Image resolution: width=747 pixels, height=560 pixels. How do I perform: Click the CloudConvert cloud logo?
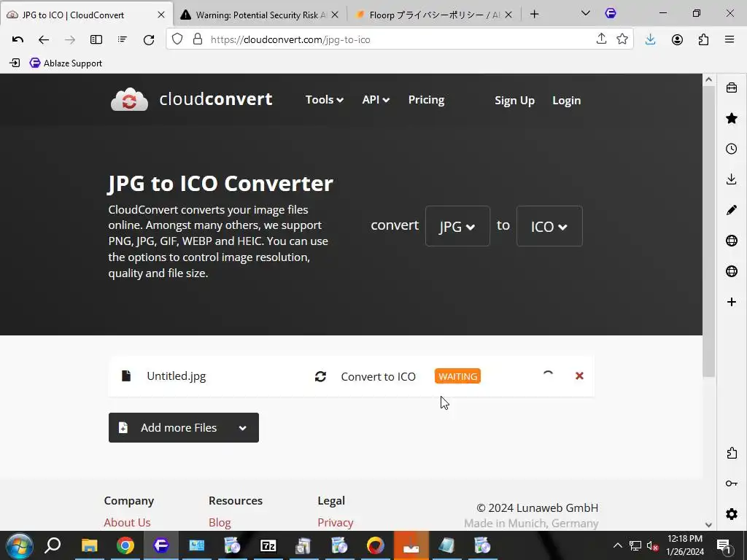pyautogui.click(x=129, y=99)
